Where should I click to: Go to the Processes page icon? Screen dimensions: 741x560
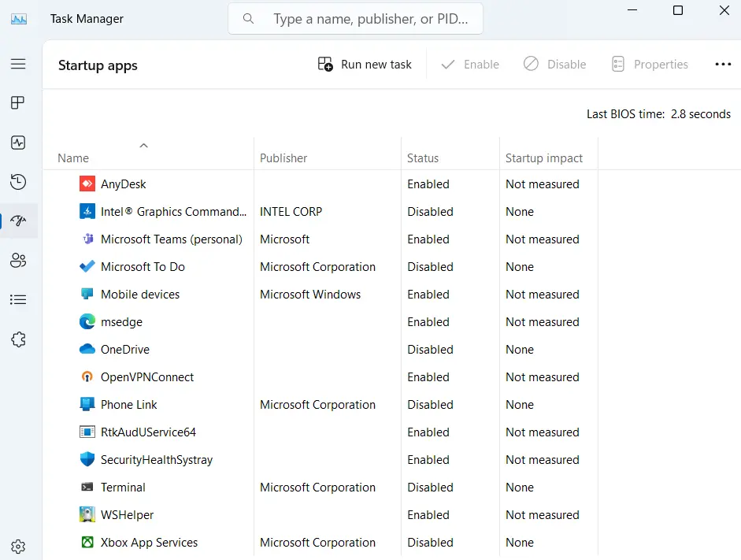[x=18, y=102]
